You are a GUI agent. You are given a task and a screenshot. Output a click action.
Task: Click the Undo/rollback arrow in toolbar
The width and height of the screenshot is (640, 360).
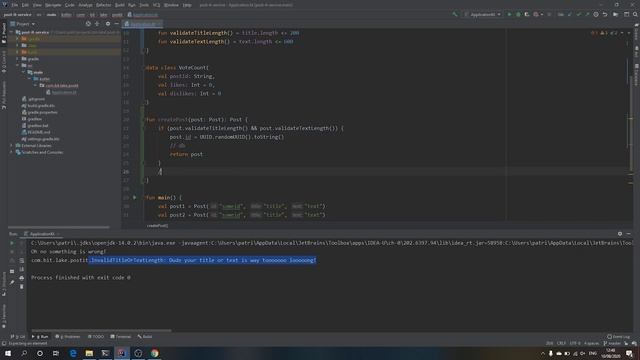point(605,14)
